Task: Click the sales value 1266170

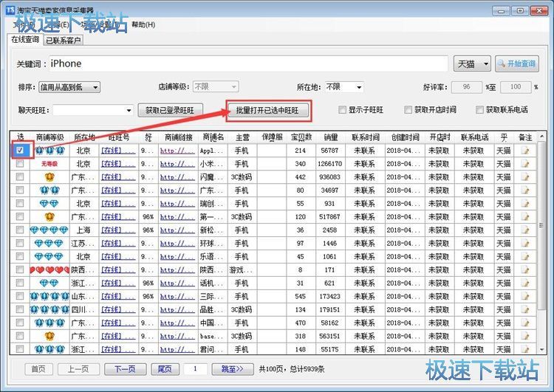Action: 330,164
